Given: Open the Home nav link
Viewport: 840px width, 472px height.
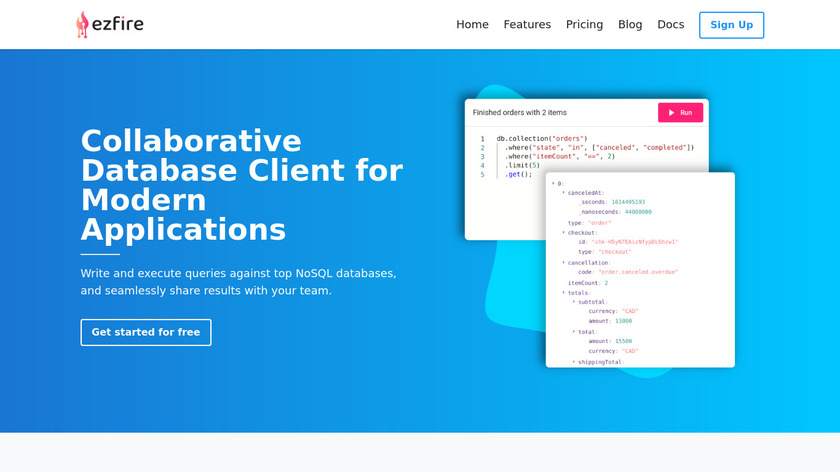Looking at the screenshot, I should (472, 25).
